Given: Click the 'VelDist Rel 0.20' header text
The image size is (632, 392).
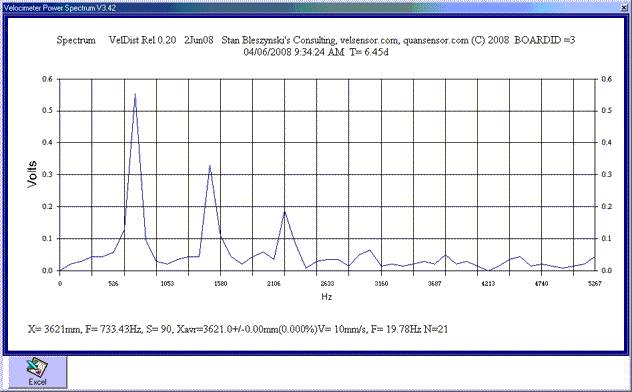Looking at the screenshot, I should click(142, 40).
